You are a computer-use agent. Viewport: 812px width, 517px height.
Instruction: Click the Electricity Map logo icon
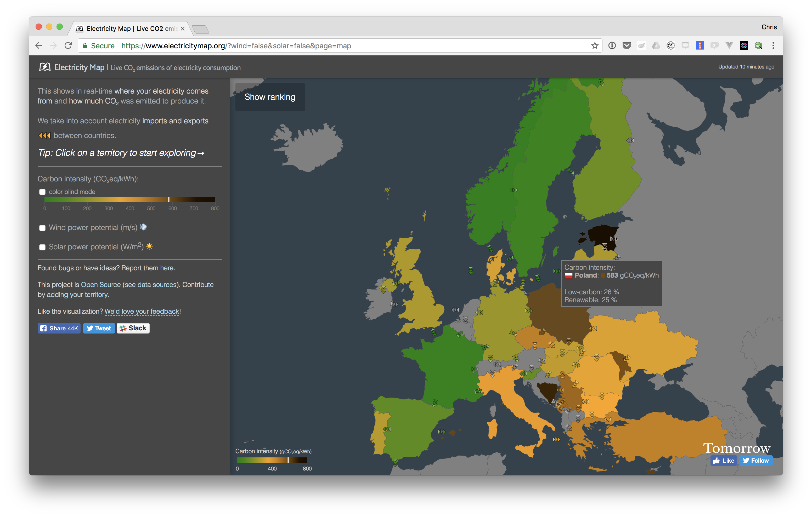pyautogui.click(x=44, y=67)
